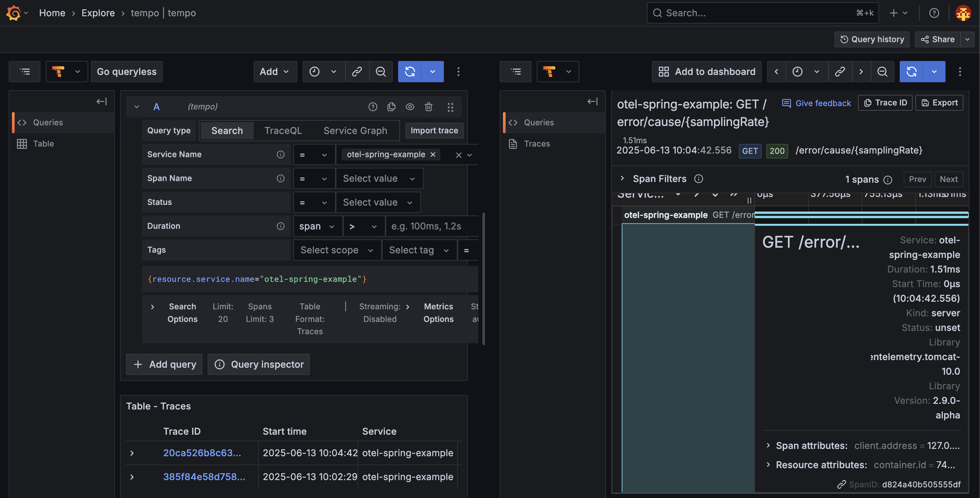This screenshot has width=980, height=498.
Task: Duplicate query A
Action: click(391, 107)
